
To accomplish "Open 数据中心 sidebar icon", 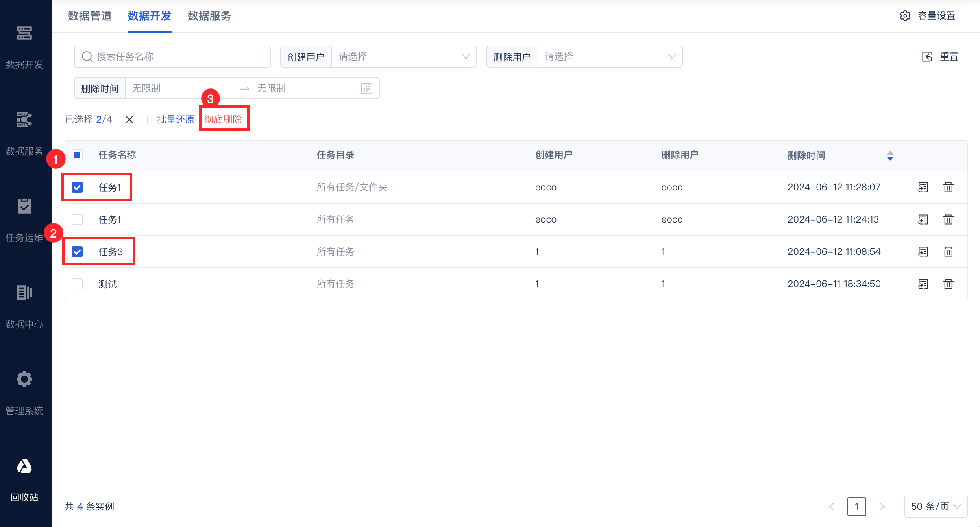I will pos(24,293).
